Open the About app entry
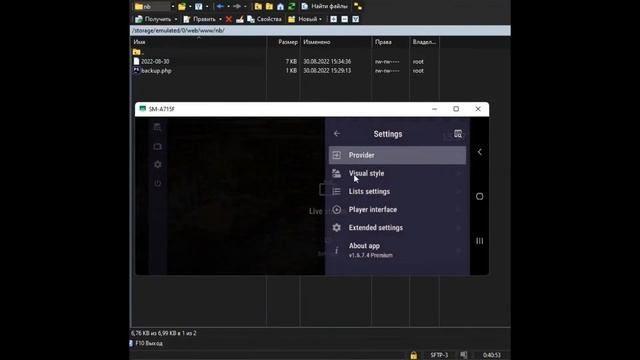 397,250
